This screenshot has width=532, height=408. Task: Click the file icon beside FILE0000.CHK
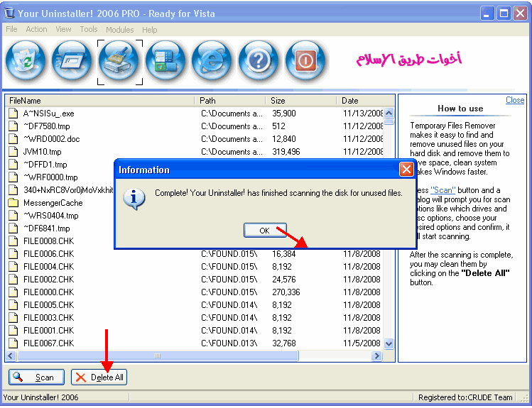click(x=13, y=292)
